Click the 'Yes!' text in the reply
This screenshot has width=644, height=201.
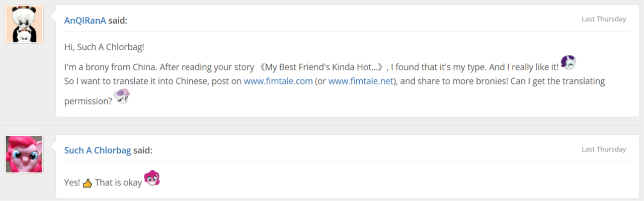pyautogui.click(x=72, y=183)
